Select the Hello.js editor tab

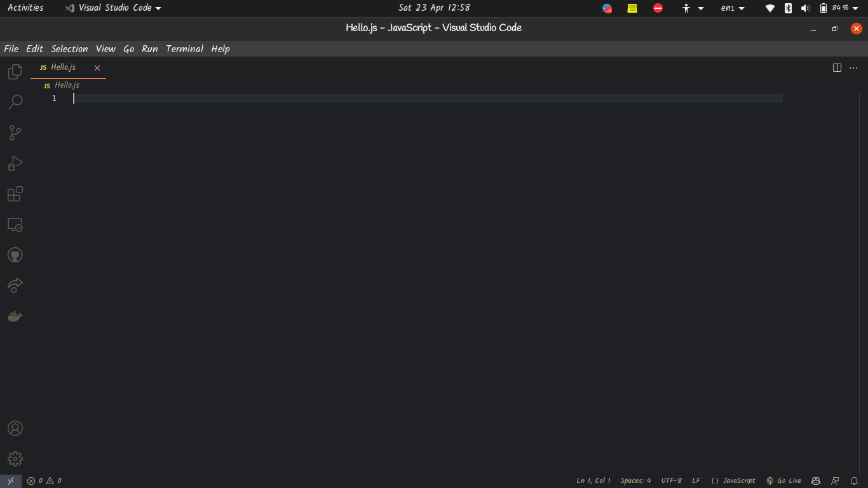(64, 67)
